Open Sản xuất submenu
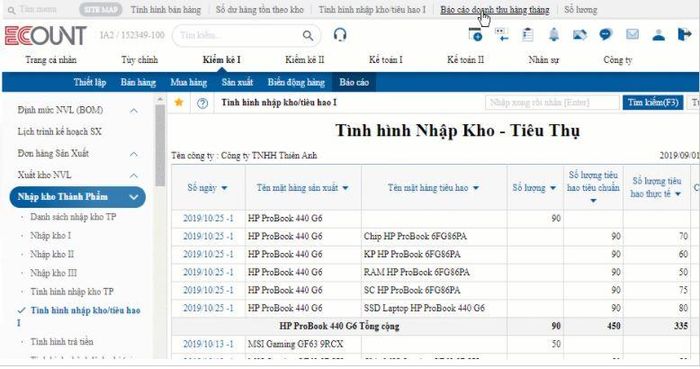The height and width of the screenshot is (369, 700). [x=237, y=82]
